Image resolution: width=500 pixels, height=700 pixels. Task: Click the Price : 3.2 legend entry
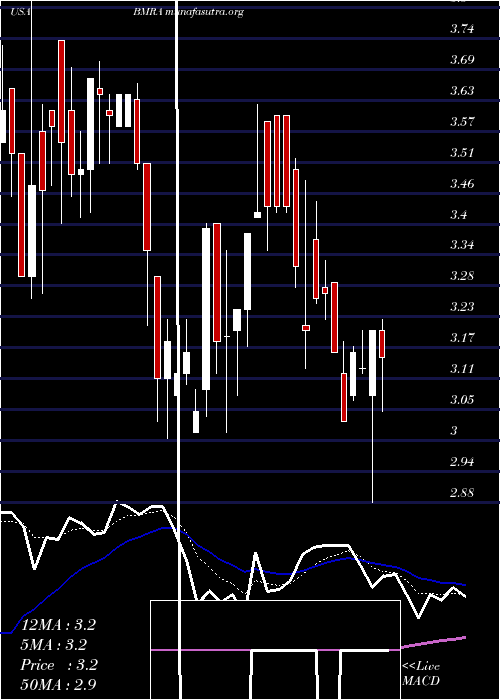pos(59,665)
